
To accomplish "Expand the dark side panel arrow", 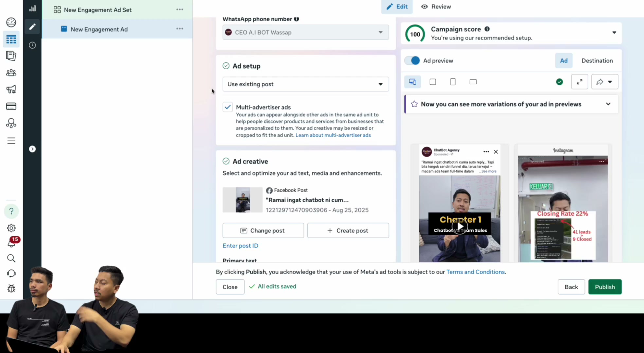I will pos(32,149).
